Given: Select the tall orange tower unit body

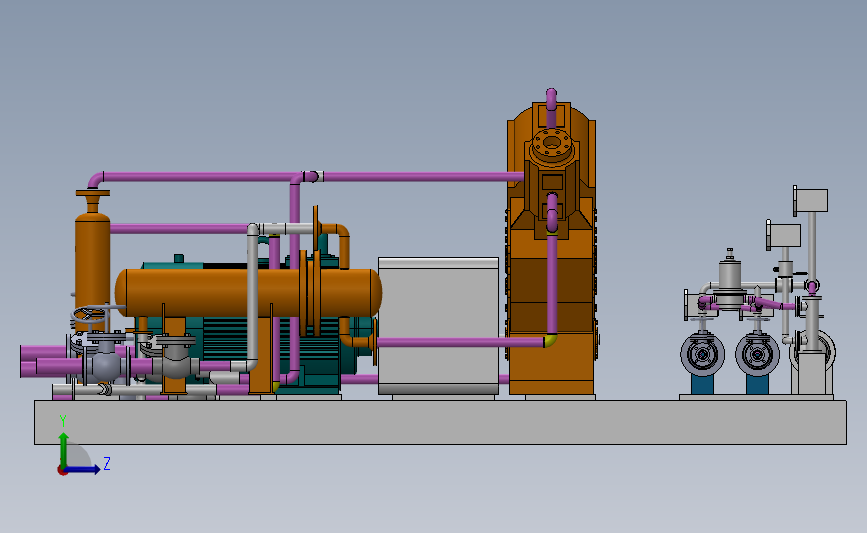Looking at the screenshot, I should (x=552, y=249).
